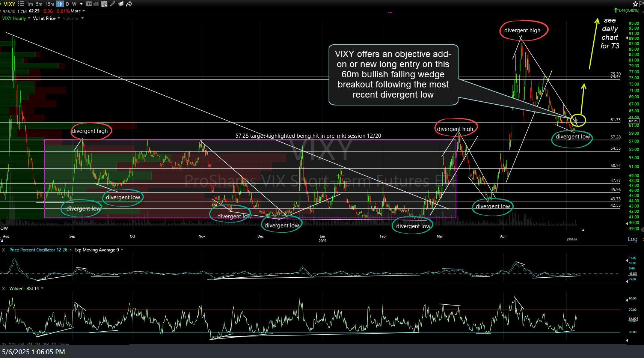Image resolution: width=644 pixels, height=358 pixels.
Task: Open the Wilder's RSI 14 settings menu
Action: [42, 289]
